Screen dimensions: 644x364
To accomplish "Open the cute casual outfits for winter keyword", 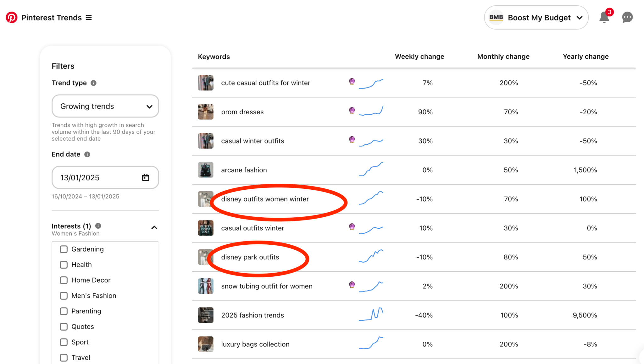I will click(265, 83).
